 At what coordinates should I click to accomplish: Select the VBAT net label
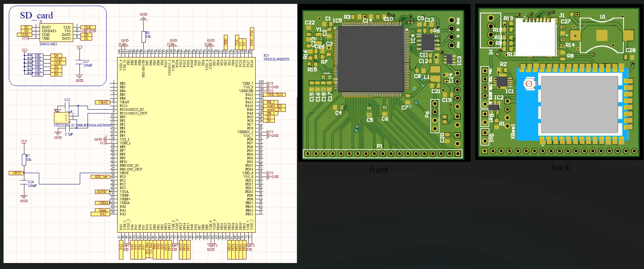(x=103, y=102)
